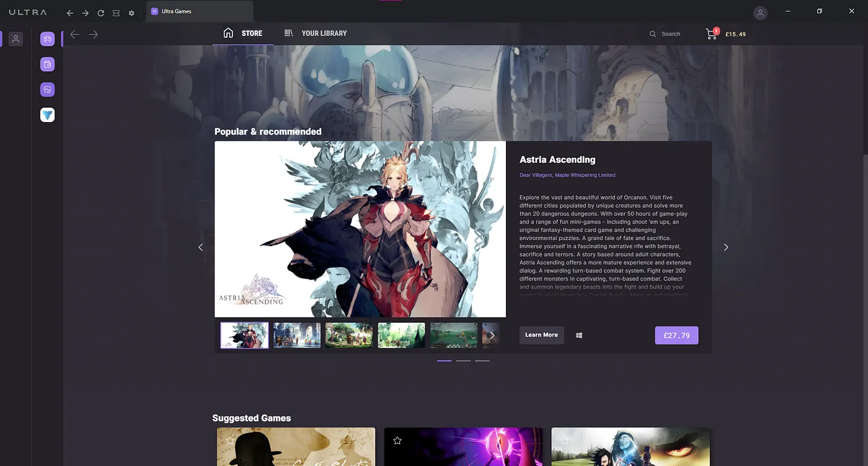Click the red cart notification badge
The width and height of the screenshot is (868, 466).
click(x=716, y=30)
